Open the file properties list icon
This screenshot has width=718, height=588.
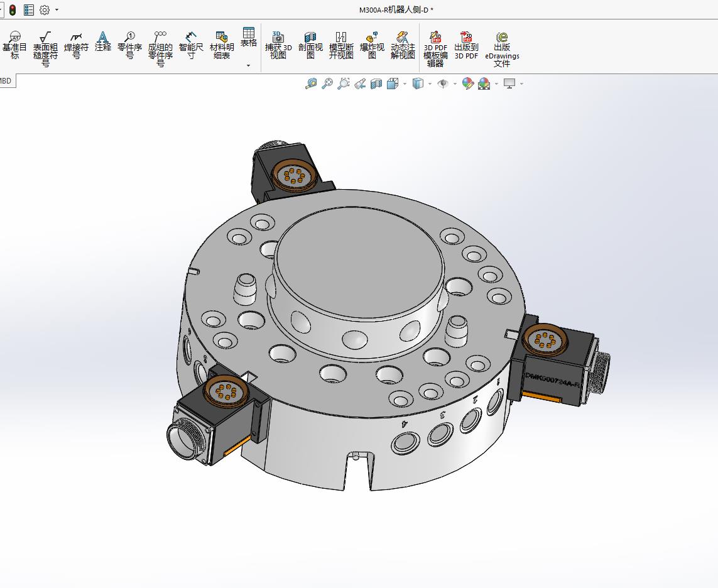[x=28, y=9]
